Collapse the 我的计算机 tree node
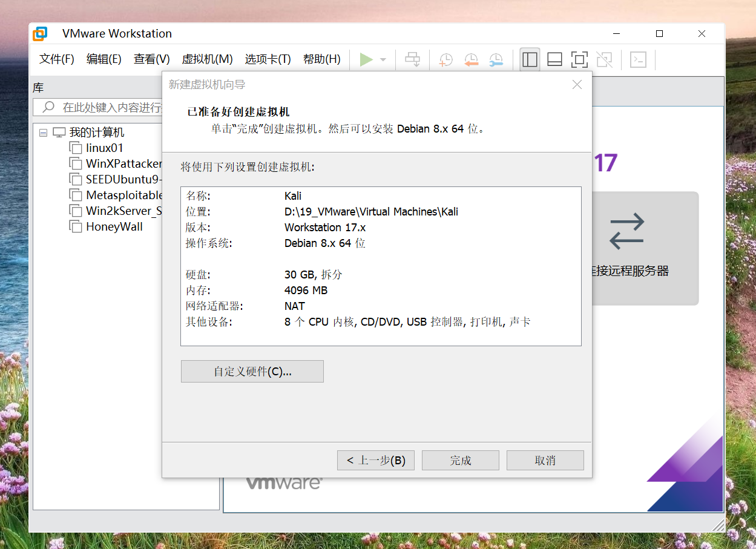 pyautogui.click(x=43, y=132)
